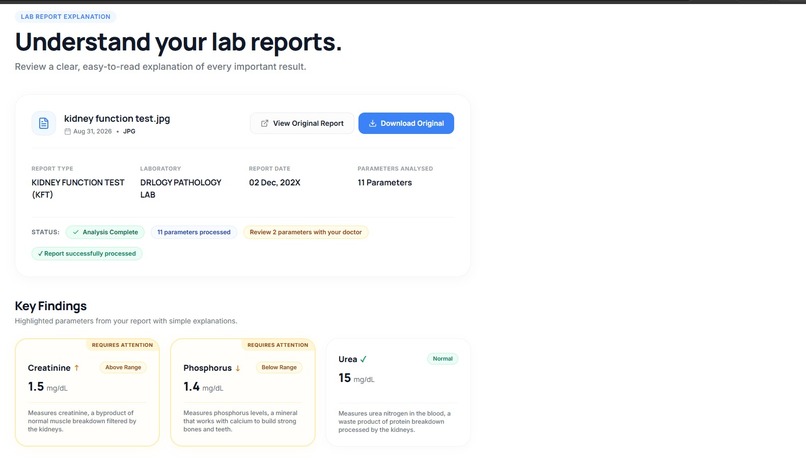
Task: Open the Urea finding card description
Action: pyautogui.click(x=394, y=421)
